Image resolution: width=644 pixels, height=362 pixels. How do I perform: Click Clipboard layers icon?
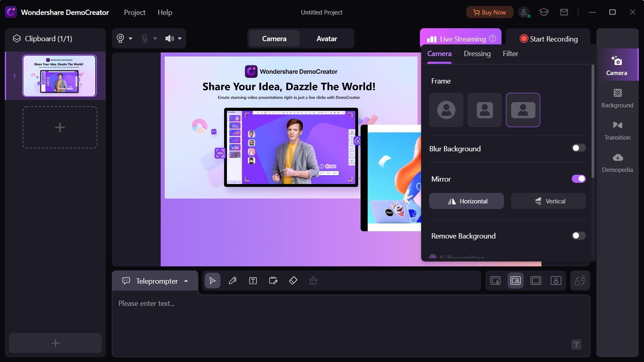coord(17,38)
